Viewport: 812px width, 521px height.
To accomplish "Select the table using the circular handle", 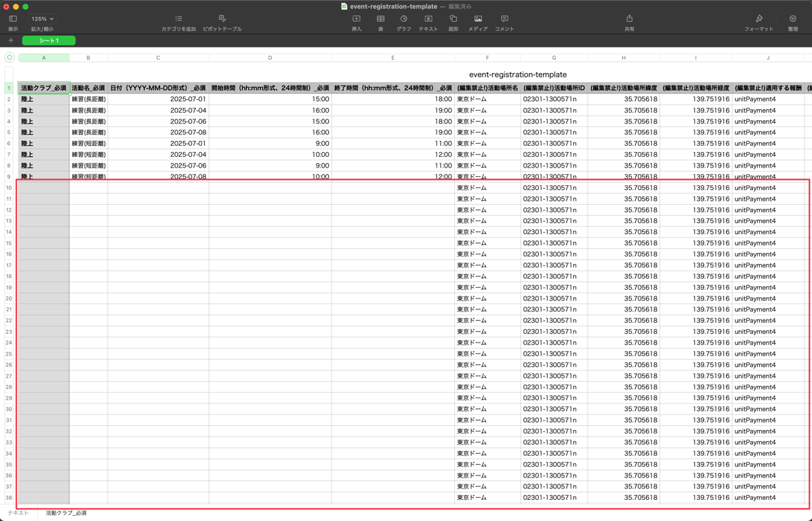I will [9, 58].
